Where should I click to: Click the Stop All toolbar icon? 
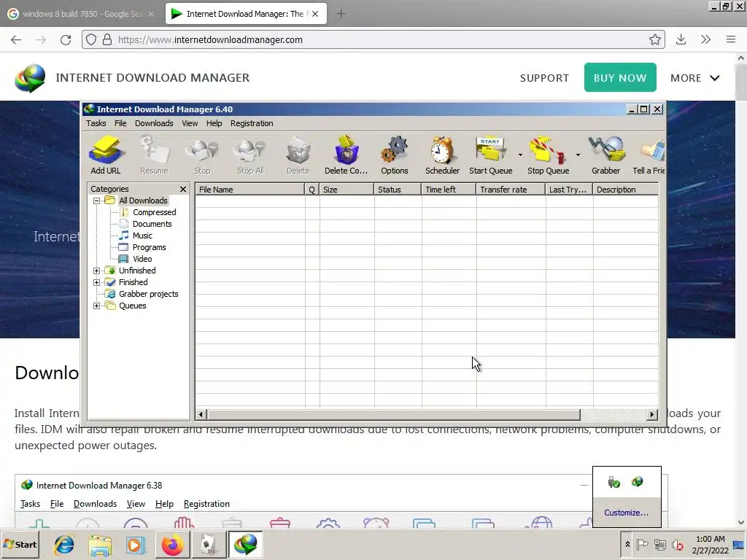pyautogui.click(x=251, y=155)
